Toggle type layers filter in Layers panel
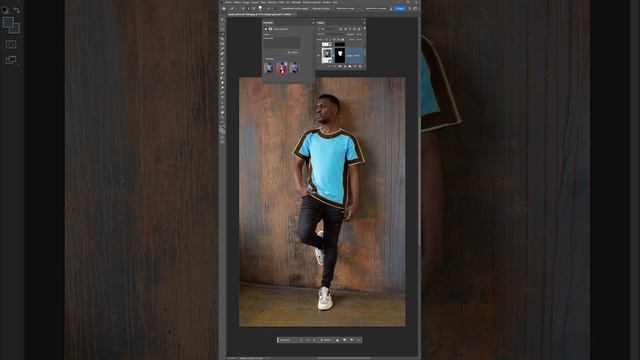Screen dimensions: 640x360 point(350,29)
